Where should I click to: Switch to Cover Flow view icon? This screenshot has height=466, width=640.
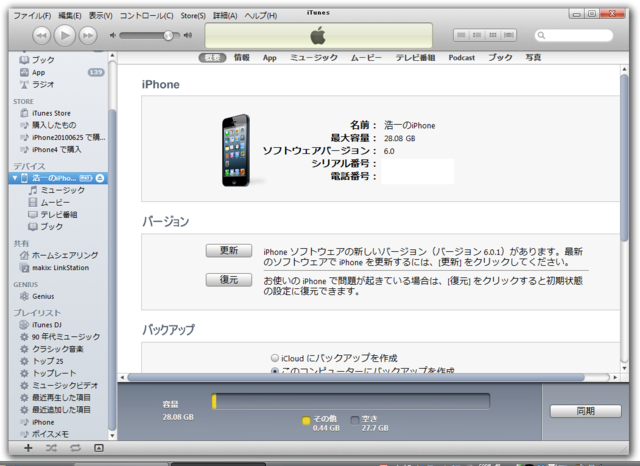tap(509, 35)
